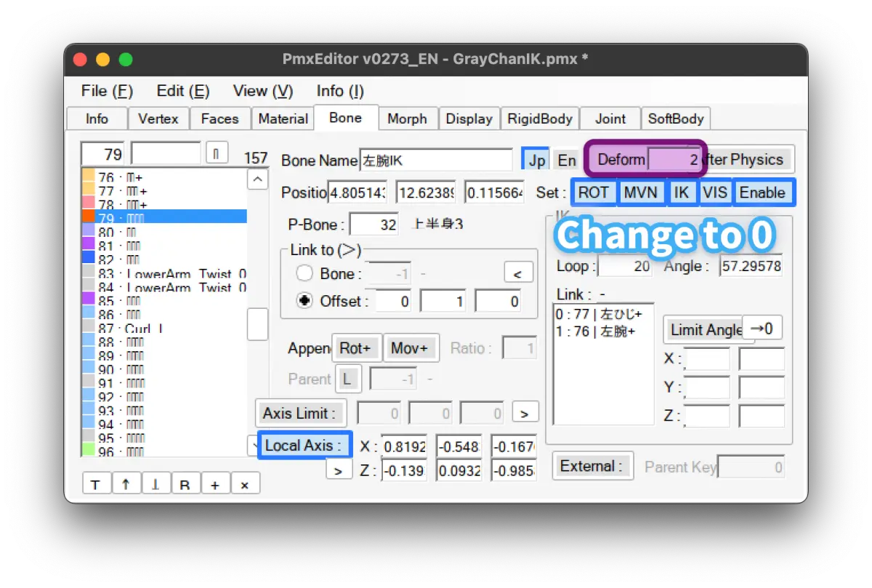The image size is (872, 588).
Task: Click Local Axis X first value 0.8192
Action: (x=404, y=446)
